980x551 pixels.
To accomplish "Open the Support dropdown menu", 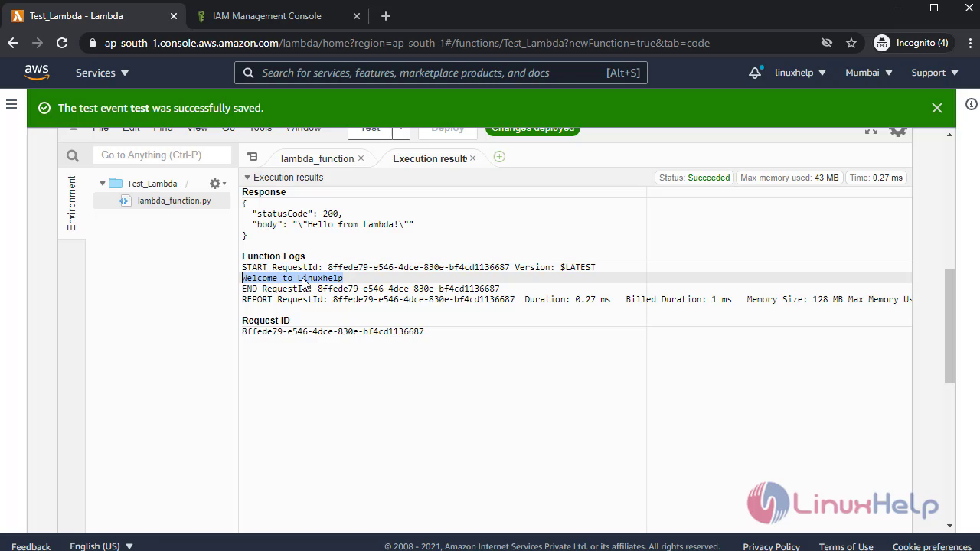I will pos(935,73).
